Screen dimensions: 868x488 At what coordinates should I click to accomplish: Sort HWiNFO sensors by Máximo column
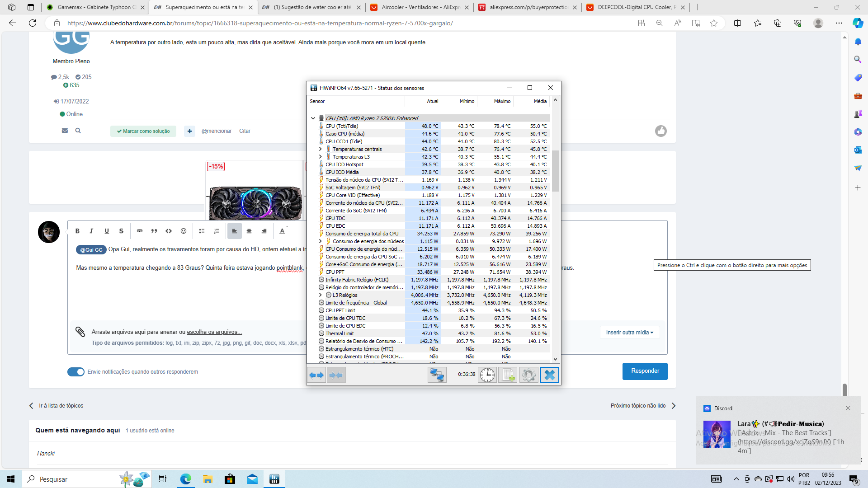pyautogui.click(x=502, y=101)
